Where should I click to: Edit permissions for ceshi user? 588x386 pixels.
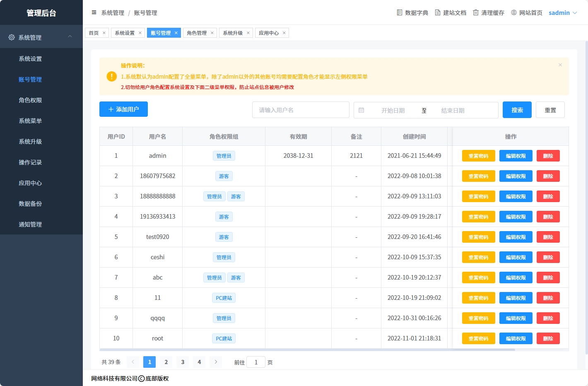click(x=516, y=257)
